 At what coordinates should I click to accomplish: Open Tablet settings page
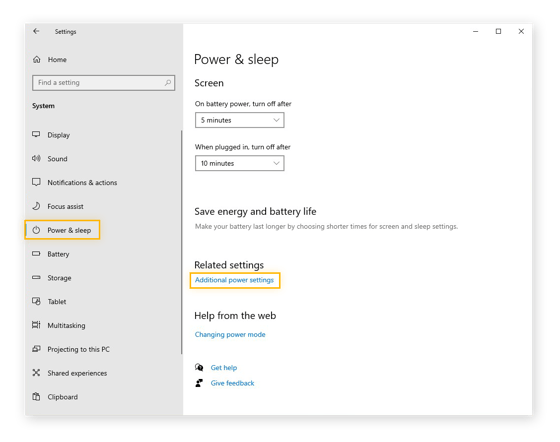click(57, 302)
